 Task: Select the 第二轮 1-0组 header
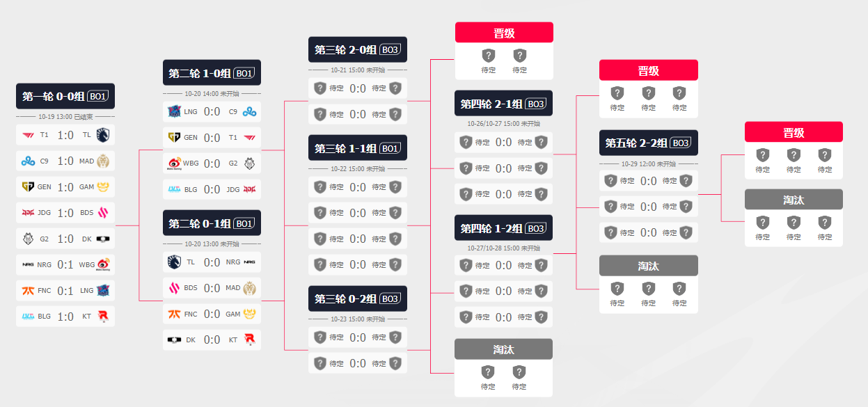click(212, 73)
